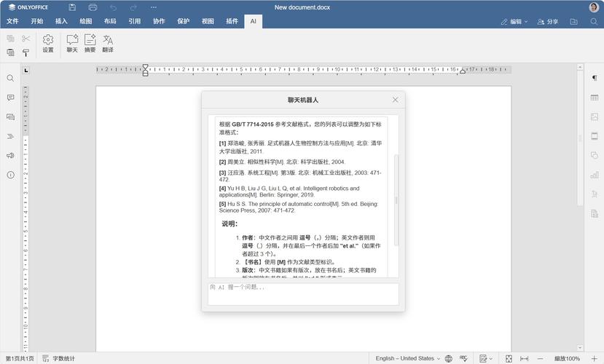Open the 编辑 editing mode dropdown
Image resolution: width=604 pixels, height=364 pixels.
point(514,22)
